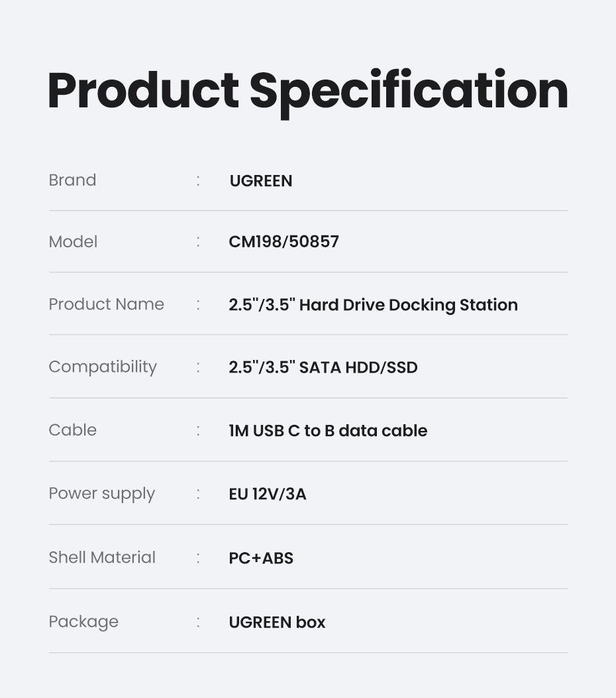Click model number CM198/50857
Image resolution: width=616 pixels, height=698 pixels.
283,242
